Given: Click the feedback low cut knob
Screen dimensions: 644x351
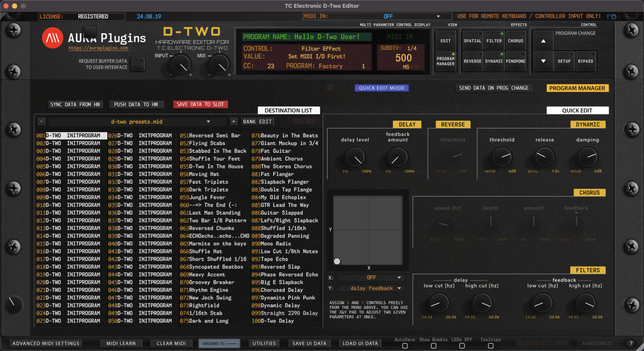Looking at the screenshot, I should (542, 303).
